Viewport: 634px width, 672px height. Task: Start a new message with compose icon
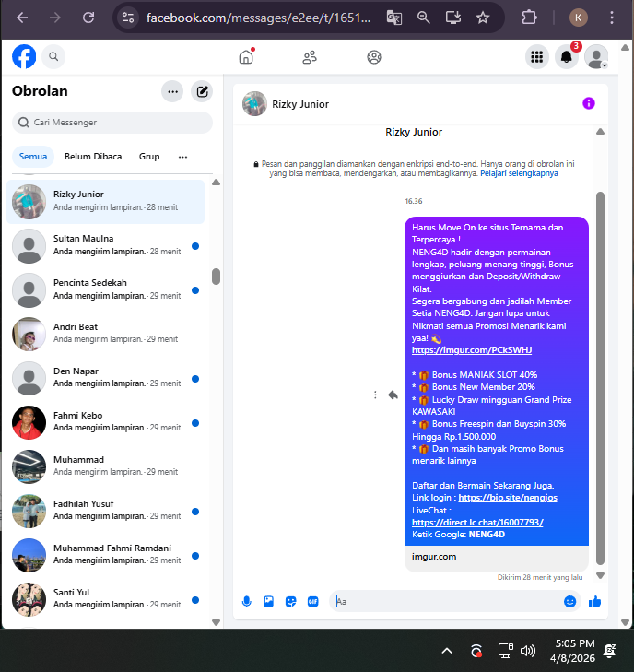pyautogui.click(x=202, y=91)
